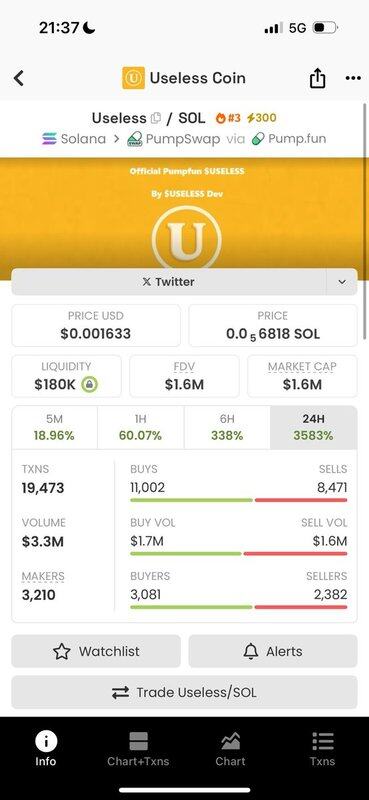The image size is (369, 800).
Task: Select the 6H timeframe
Action: (x=227, y=428)
